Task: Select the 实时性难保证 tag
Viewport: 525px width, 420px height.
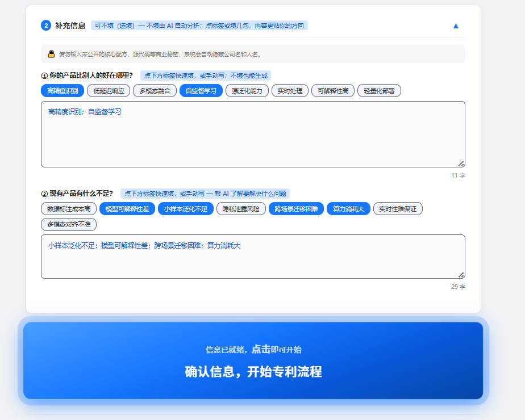Action: (398, 209)
